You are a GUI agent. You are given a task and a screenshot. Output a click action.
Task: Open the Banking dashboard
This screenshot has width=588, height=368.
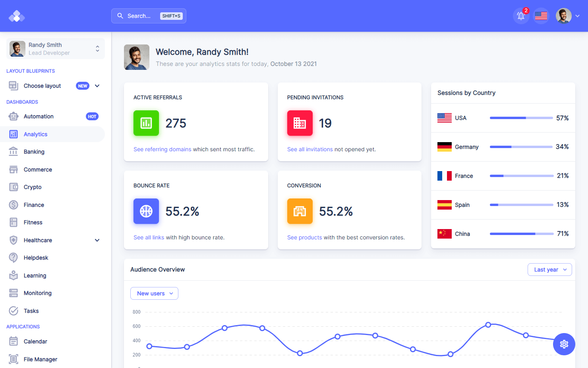[x=34, y=152]
